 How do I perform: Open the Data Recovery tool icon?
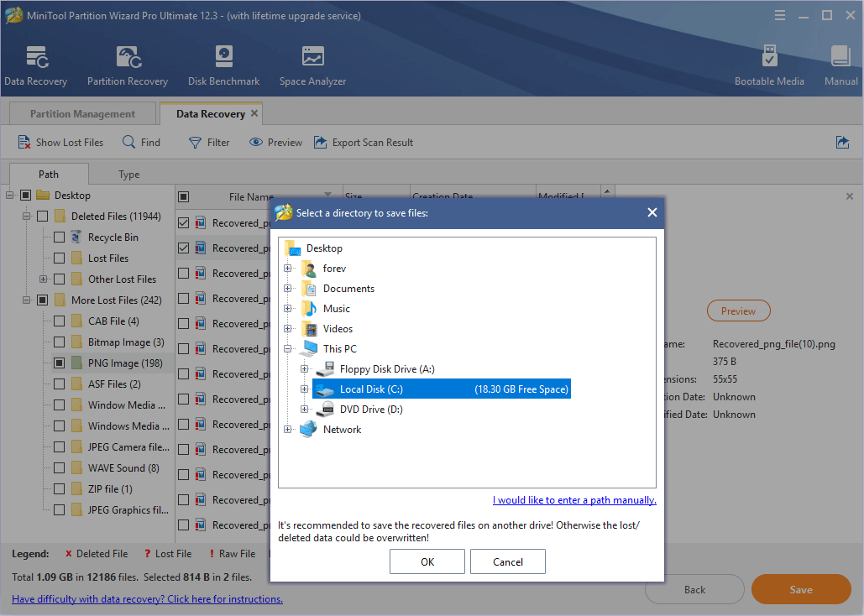point(36,57)
